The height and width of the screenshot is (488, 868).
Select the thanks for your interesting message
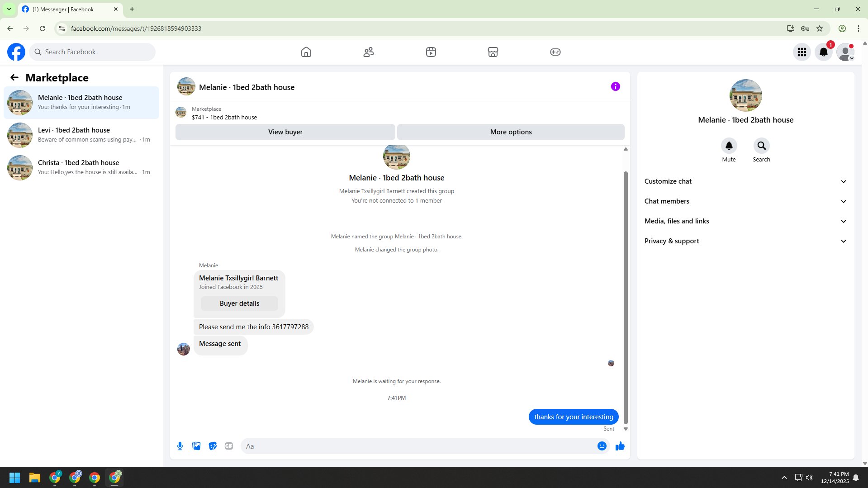[574, 417]
